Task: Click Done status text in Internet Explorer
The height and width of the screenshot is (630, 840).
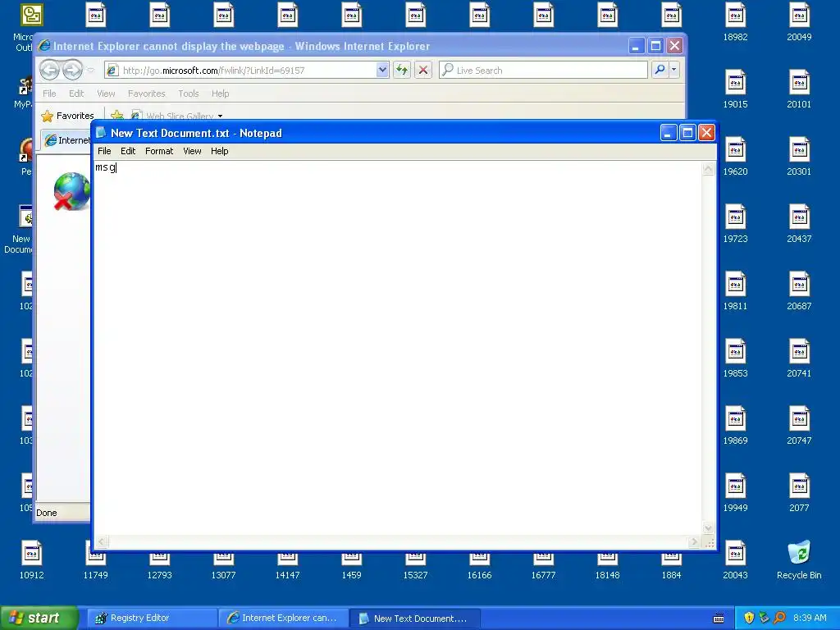Action: [47, 513]
